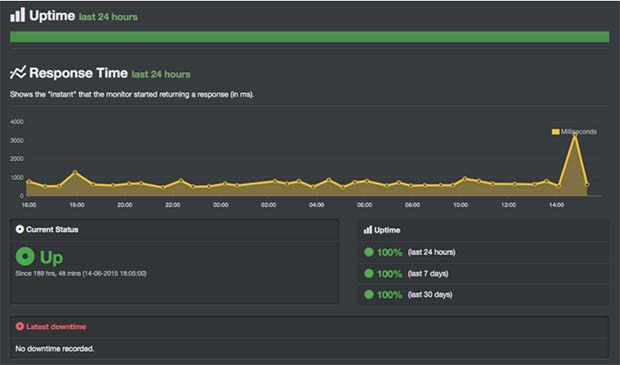Click 'last 24 hours' next to top Uptime heading

coord(108,17)
